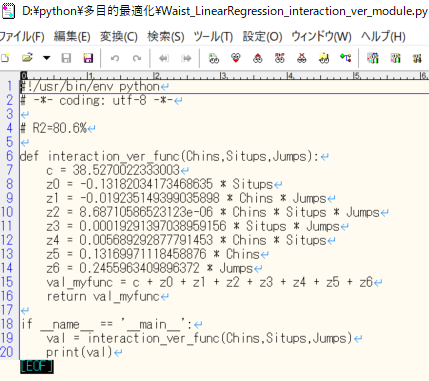
Task: Open common settings icon
Action: [395, 58]
